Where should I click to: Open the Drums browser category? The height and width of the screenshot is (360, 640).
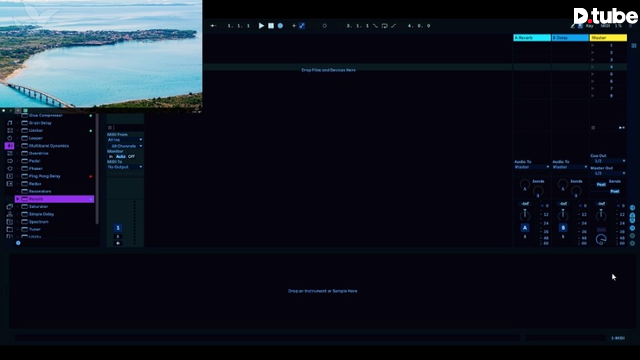tap(9, 130)
